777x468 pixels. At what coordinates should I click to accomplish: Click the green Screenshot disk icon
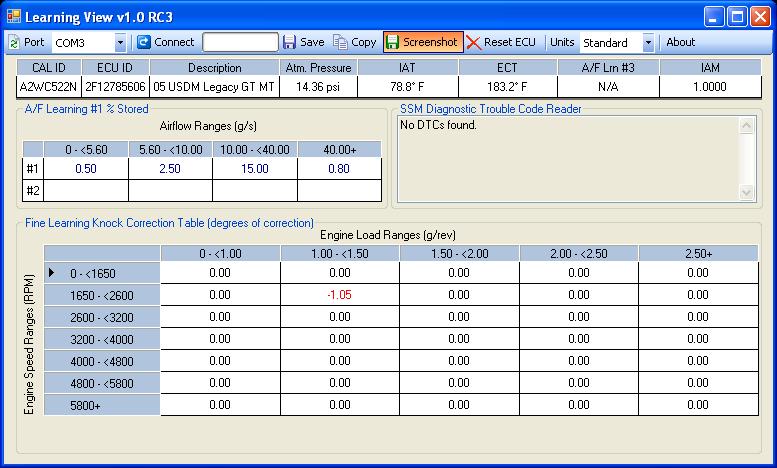point(392,42)
